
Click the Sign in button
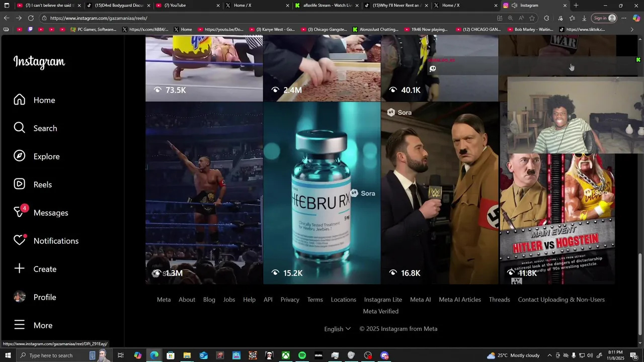(604, 18)
